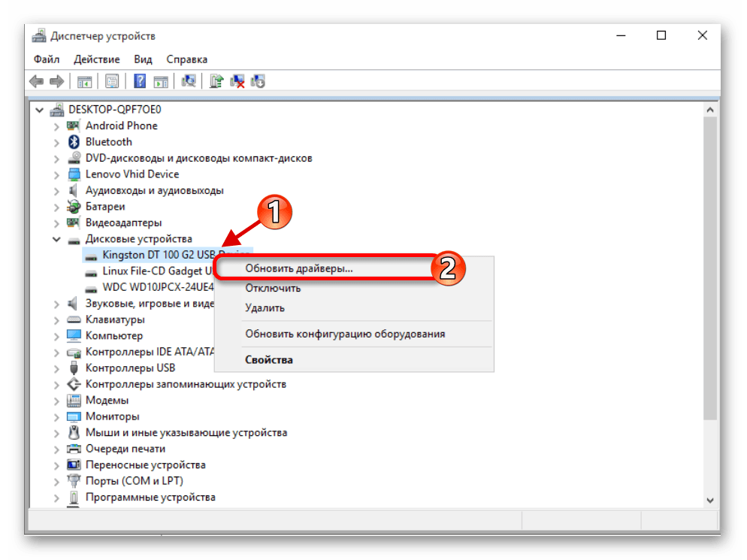Choose Обновить драйверы from context menu
Image resolution: width=747 pixels, height=560 pixels.
tap(299, 268)
